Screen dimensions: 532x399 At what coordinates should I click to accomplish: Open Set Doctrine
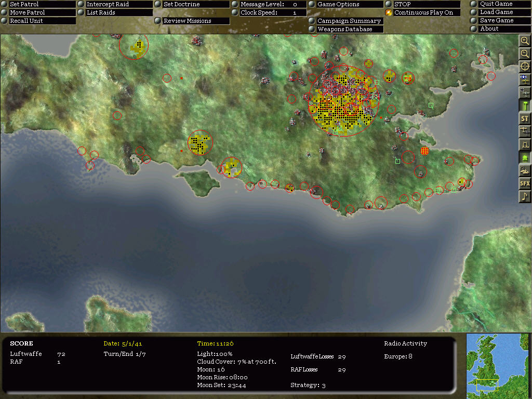(192, 4)
